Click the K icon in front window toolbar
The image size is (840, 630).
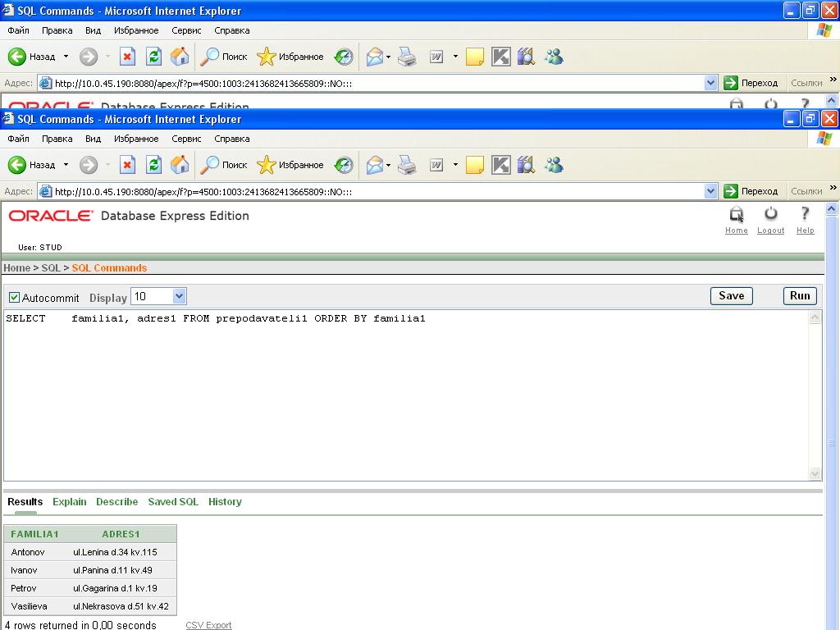tap(501, 165)
